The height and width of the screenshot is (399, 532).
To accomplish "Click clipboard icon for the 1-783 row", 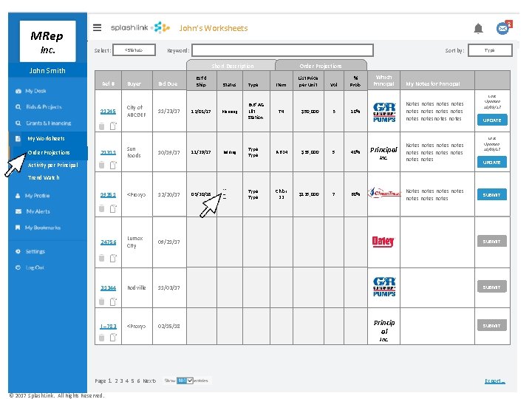I will 113,337.
